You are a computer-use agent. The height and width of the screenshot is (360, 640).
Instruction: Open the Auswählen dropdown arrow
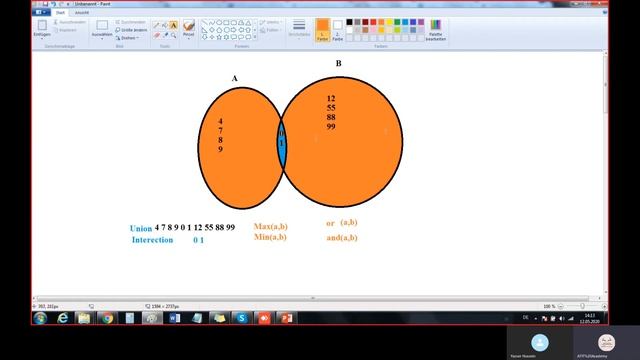[x=102, y=38]
